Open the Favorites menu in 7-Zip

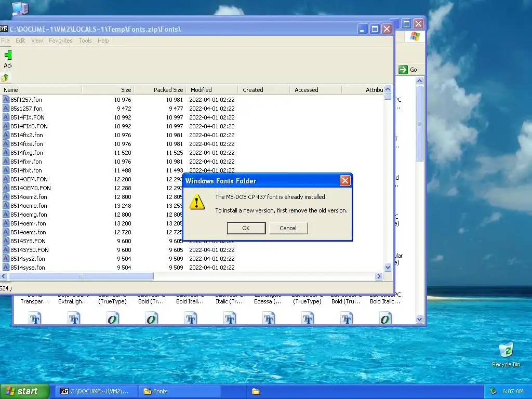[x=60, y=41]
